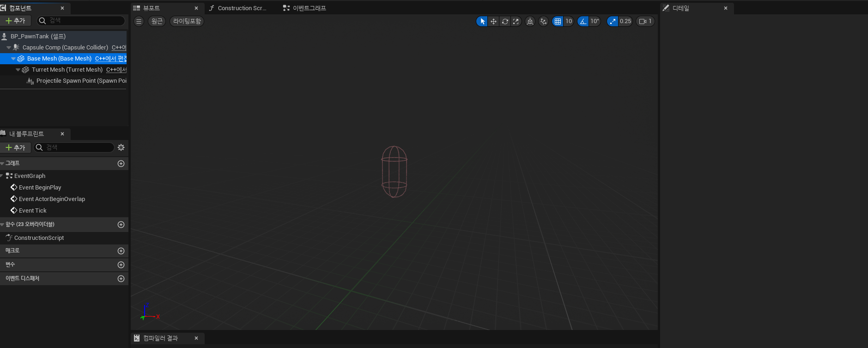Open Capsule Comp C++ edit link

[x=119, y=48]
